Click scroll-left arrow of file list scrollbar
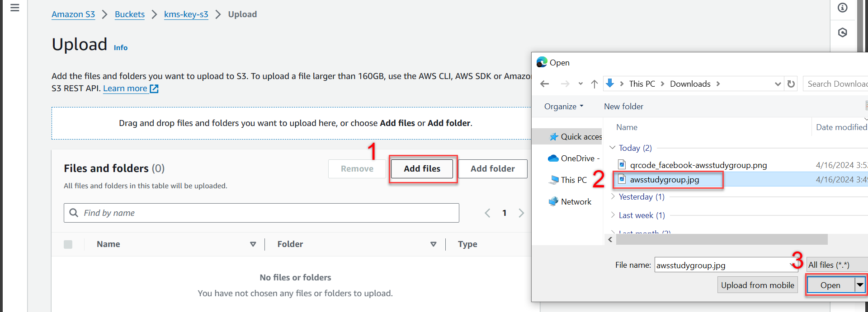The width and height of the screenshot is (868, 312). (610, 239)
